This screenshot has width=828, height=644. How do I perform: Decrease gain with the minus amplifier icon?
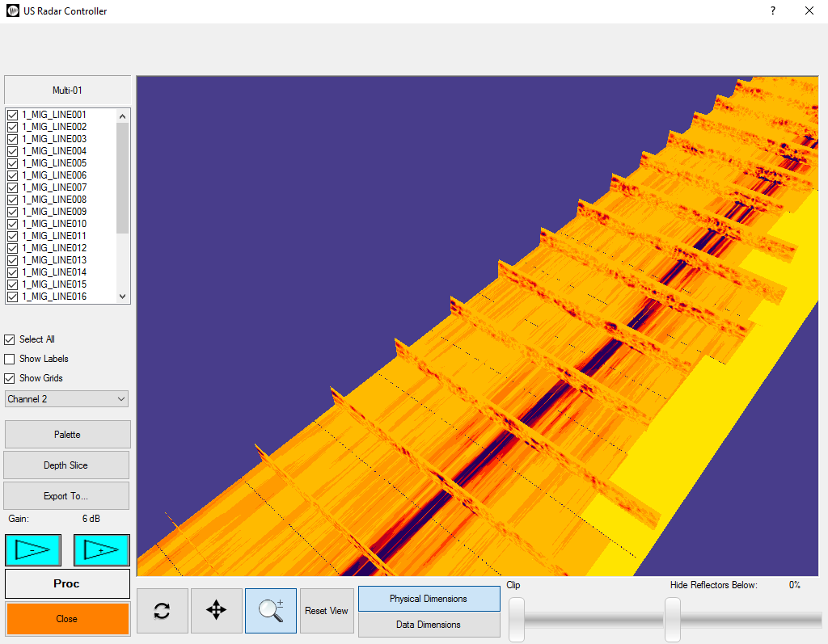[x=33, y=550]
